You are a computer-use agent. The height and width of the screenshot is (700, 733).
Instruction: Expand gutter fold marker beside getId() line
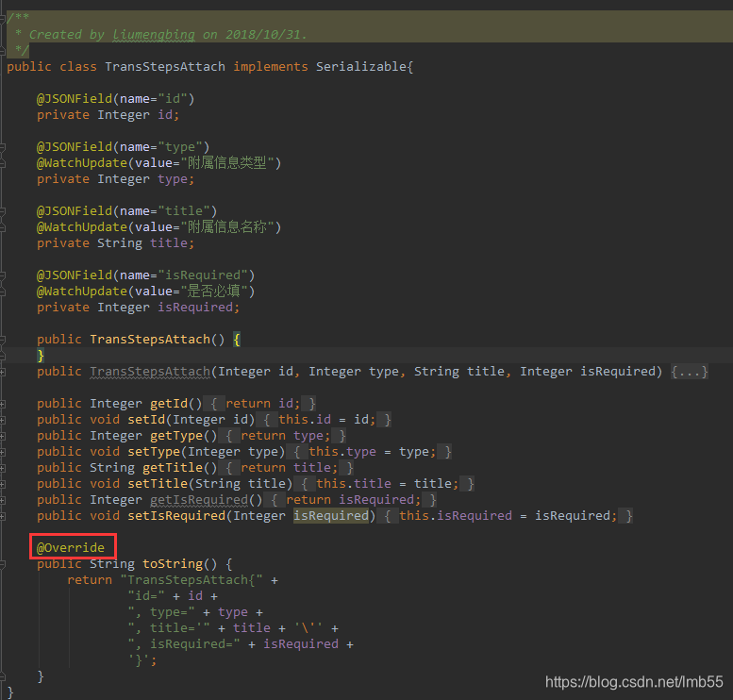2,404
